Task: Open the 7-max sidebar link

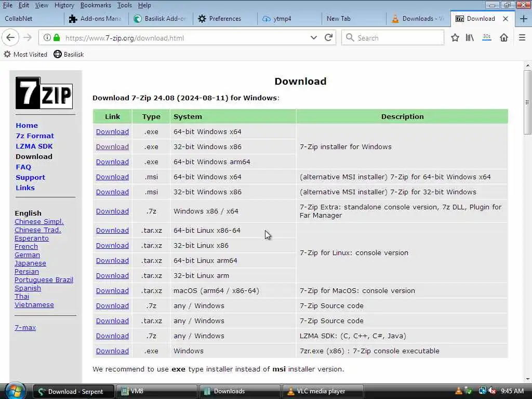Action: 25,327
